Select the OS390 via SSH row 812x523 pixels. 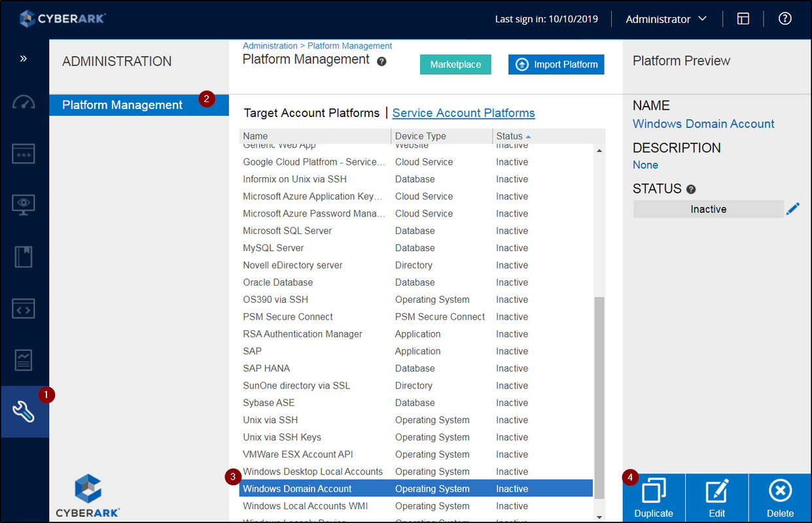click(x=416, y=299)
